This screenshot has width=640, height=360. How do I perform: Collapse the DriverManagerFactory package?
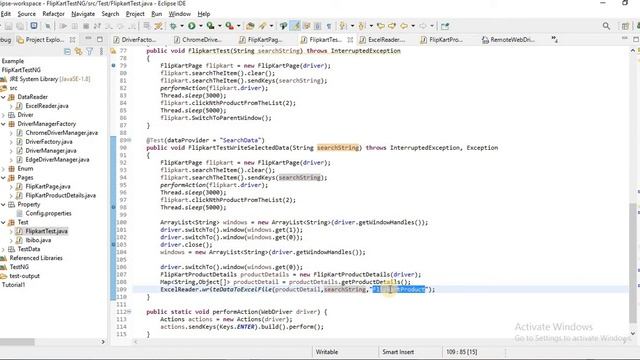(x=3, y=124)
